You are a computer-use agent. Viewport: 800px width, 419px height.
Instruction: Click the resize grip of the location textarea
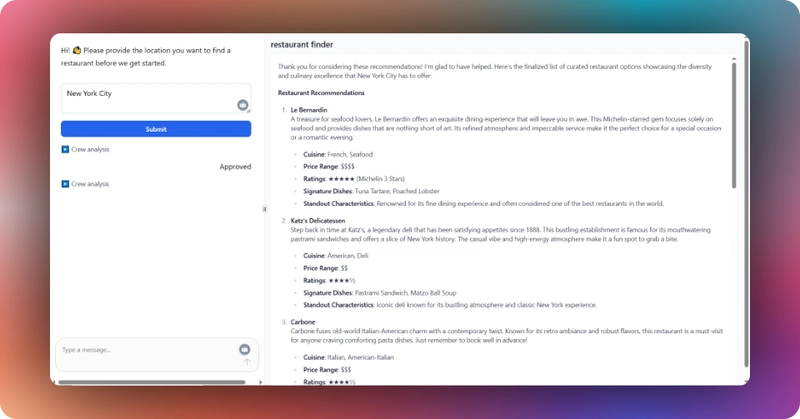click(249, 111)
